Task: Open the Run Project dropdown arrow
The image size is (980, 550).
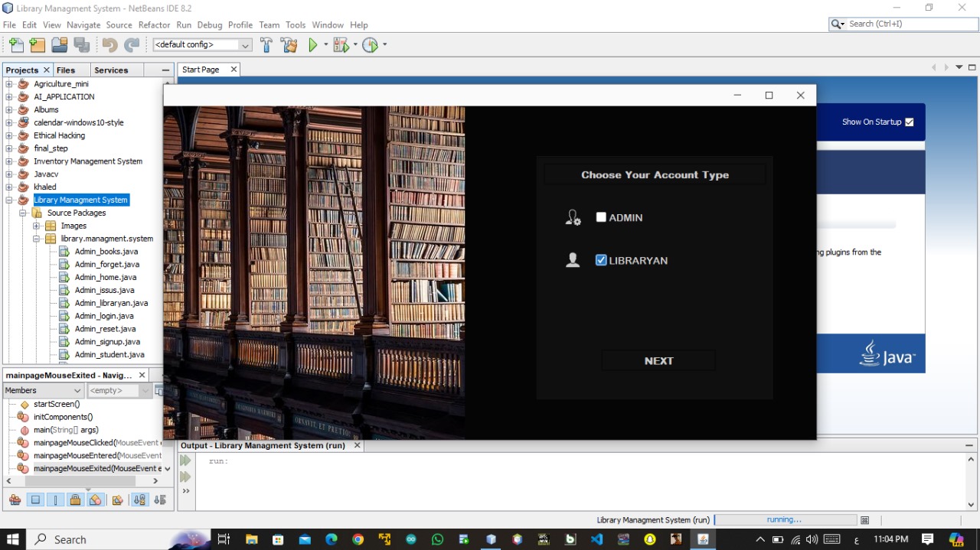Action: 326,44
